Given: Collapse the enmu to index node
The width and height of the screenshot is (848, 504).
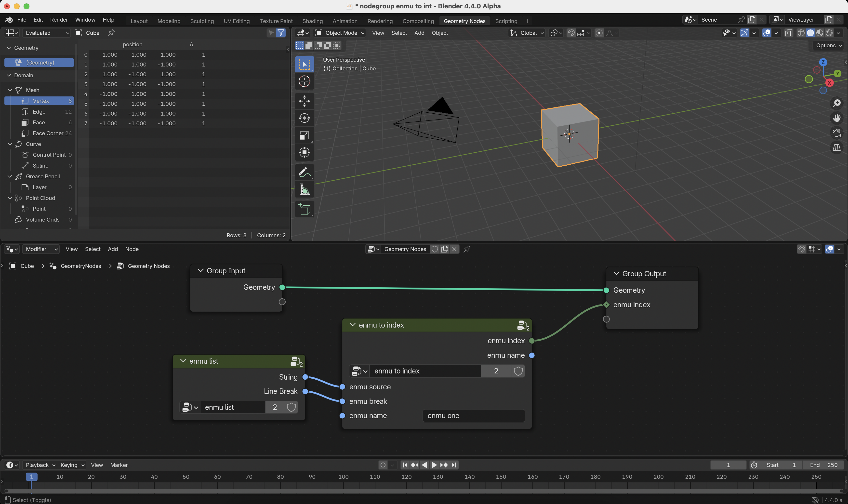Looking at the screenshot, I should click(x=353, y=325).
